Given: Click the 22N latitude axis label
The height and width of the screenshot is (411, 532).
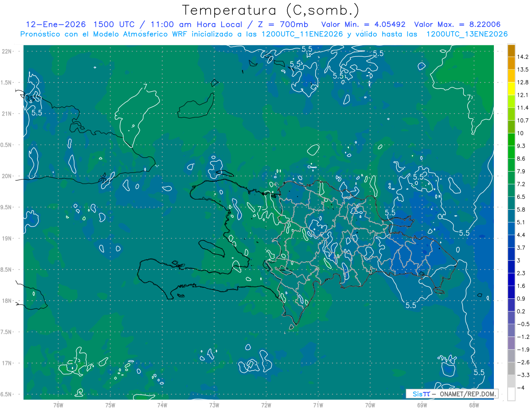Looking at the screenshot, I should (x=8, y=51).
